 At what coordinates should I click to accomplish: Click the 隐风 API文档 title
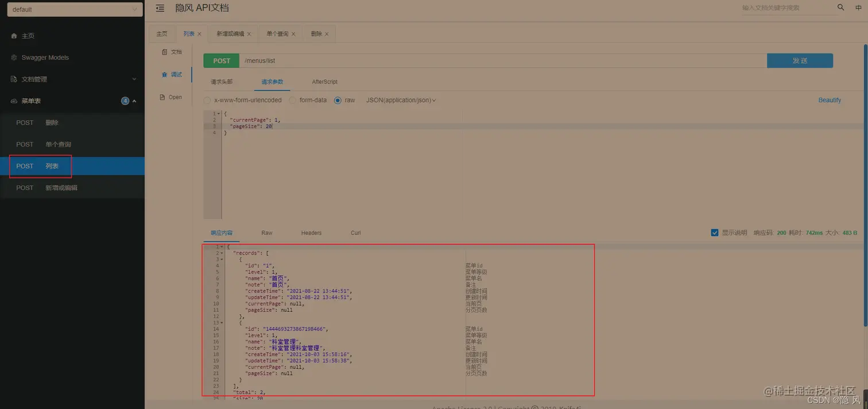click(202, 7)
